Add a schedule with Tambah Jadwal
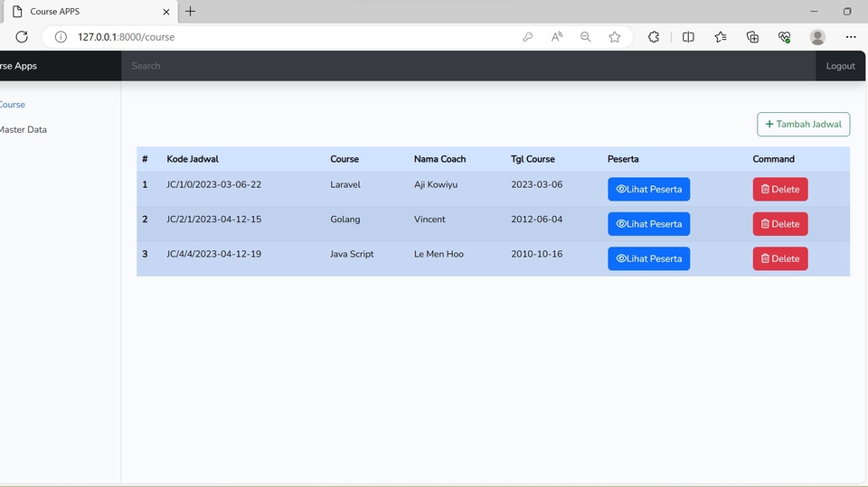Image resolution: width=868 pixels, height=487 pixels. tap(803, 125)
